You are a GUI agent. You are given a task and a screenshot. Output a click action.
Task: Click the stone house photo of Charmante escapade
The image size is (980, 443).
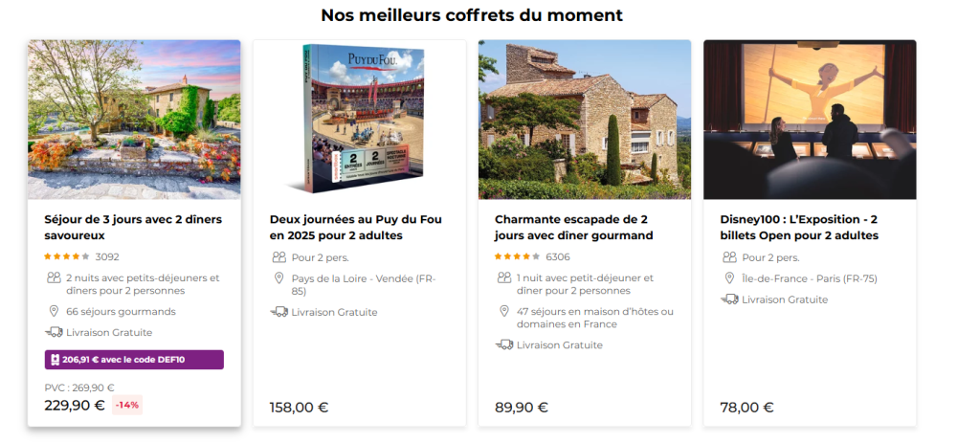click(585, 120)
